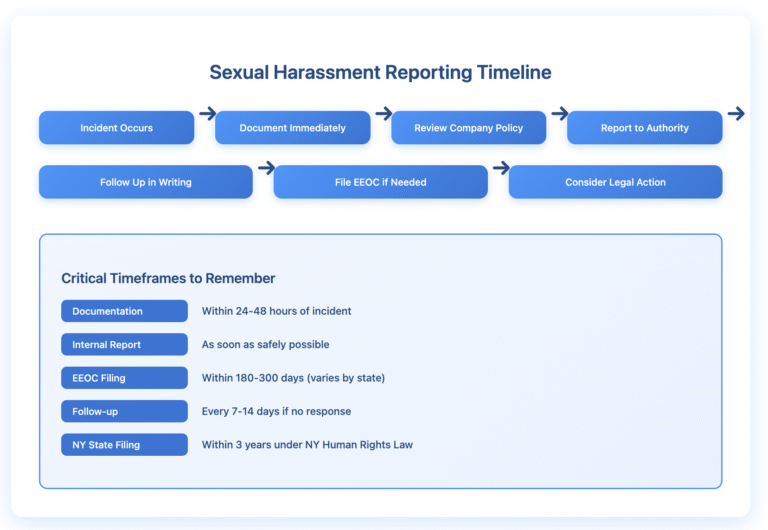The height and width of the screenshot is (530, 768).
Task: Click the Follow-up timeframe label
Action: click(124, 411)
